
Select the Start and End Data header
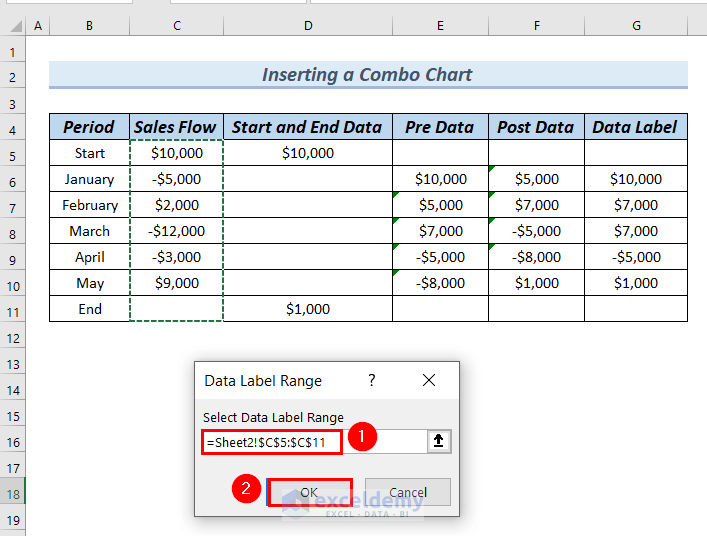pyautogui.click(x=307, y=127)
